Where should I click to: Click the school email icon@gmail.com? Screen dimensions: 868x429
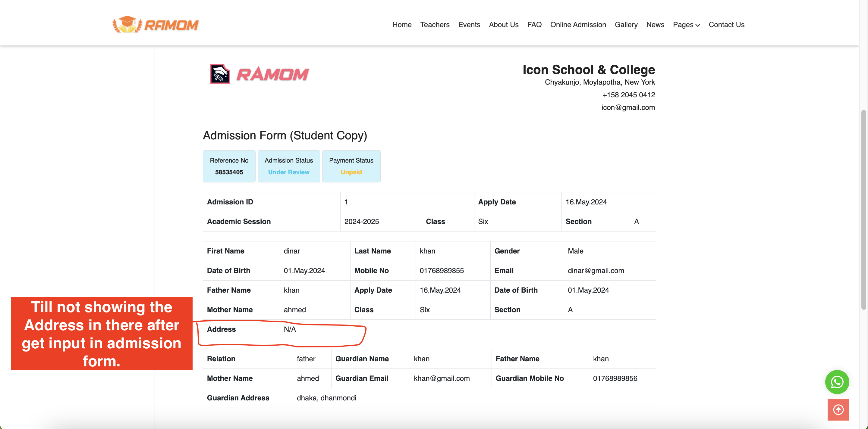tap(628, 107)
